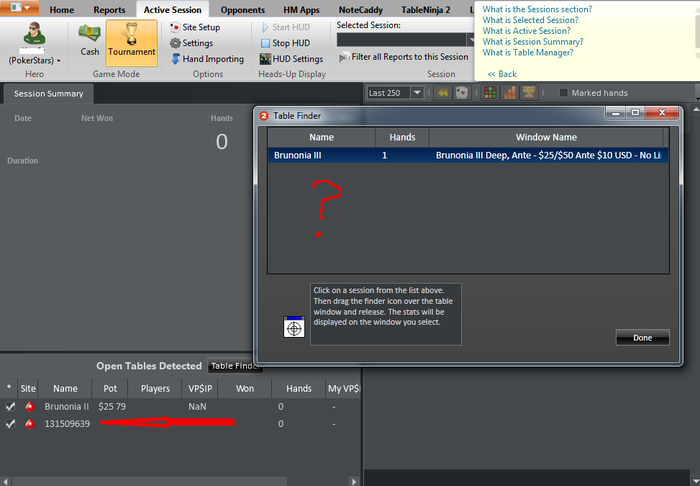This screenshot has width=700, height=486.
Task: Toggle the Marked hands checkbox
Action: 563,93
